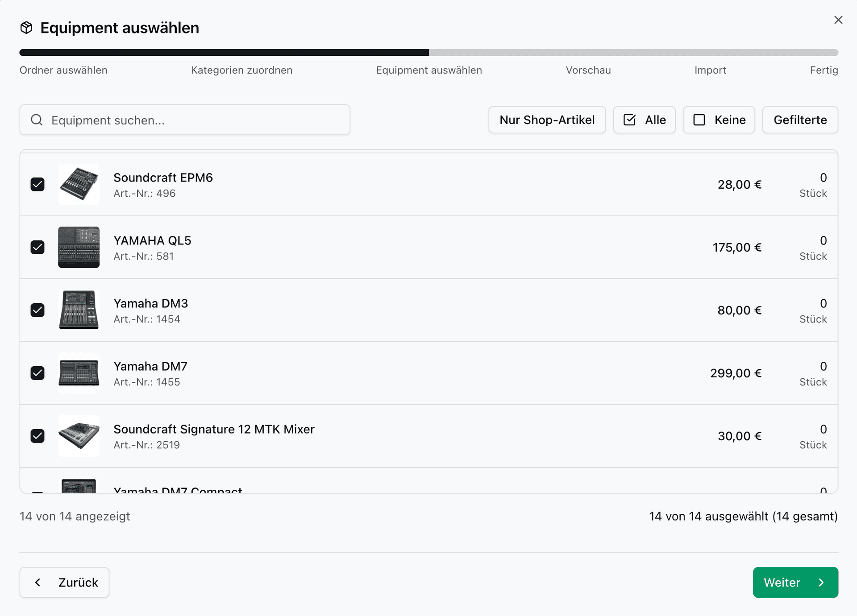857x616 pixels.
Task: Click the Art.-Nr.: 496 text
Action: coord(144,193)
